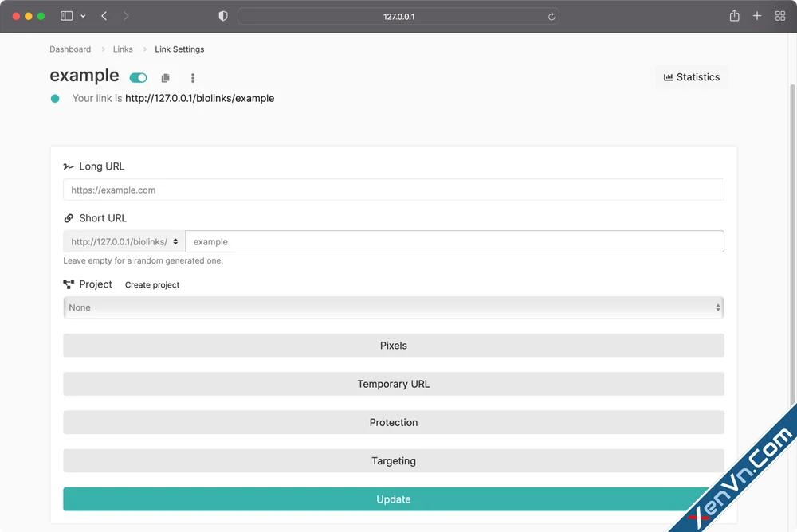Viewport: 797px width, 532px height.
Task: Open the link http://127.0.0.1/biolinks/example
Action: 200,98
